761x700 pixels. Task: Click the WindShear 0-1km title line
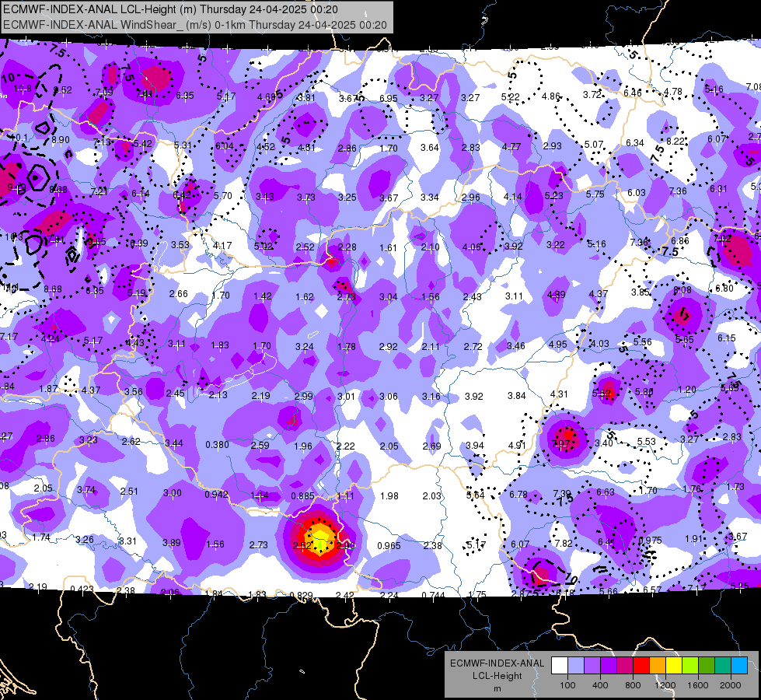tap(194, 25)
